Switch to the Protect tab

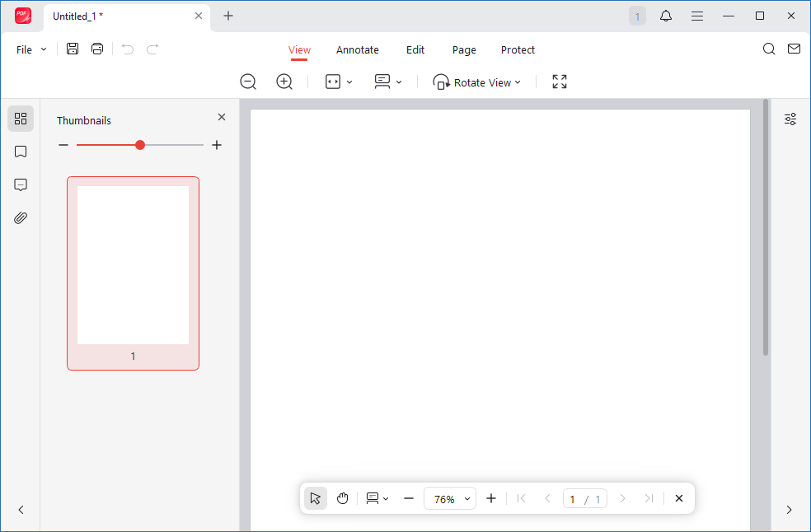518,49
